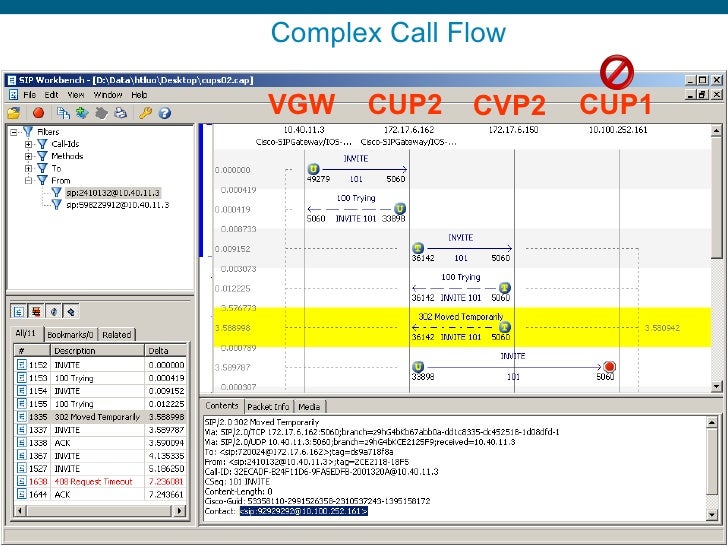Start capture with the red record button
The height and width of the screenshot is (546, 728).
(x=38, y=112)
